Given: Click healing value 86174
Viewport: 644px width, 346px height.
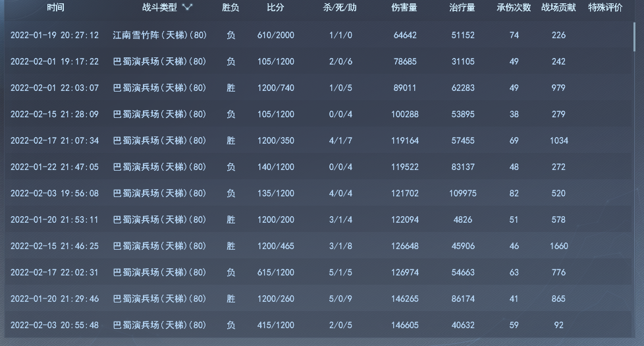Looking at the screenshot, I should coord(463,299).
